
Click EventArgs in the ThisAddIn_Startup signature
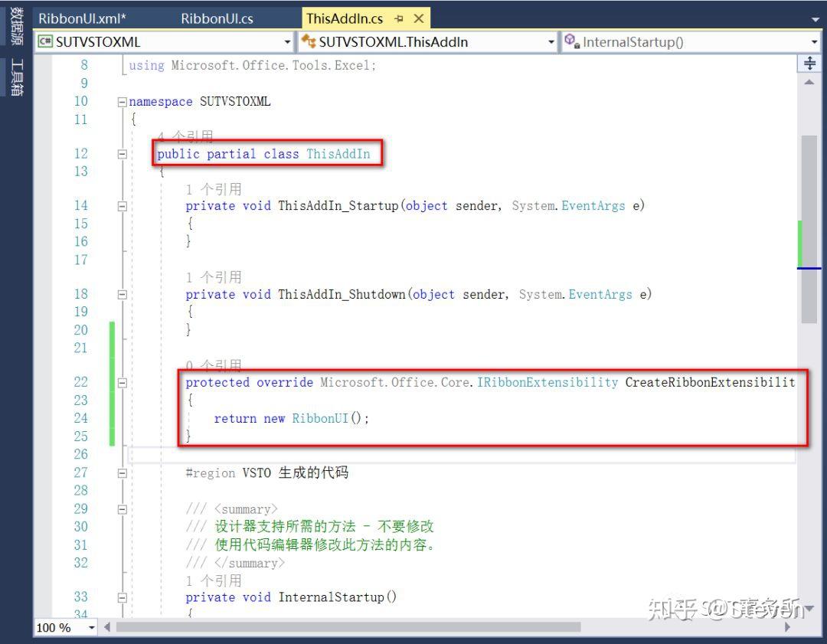coord(593,206)
